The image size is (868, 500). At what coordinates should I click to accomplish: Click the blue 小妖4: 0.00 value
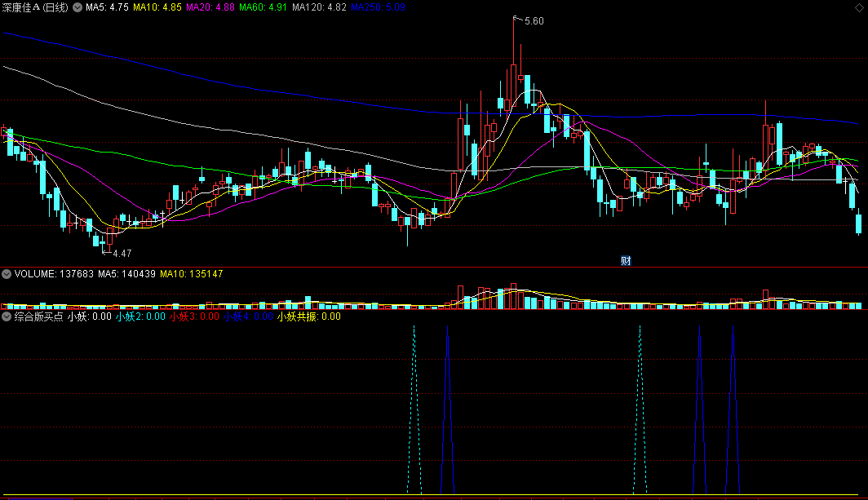[248, 316]
